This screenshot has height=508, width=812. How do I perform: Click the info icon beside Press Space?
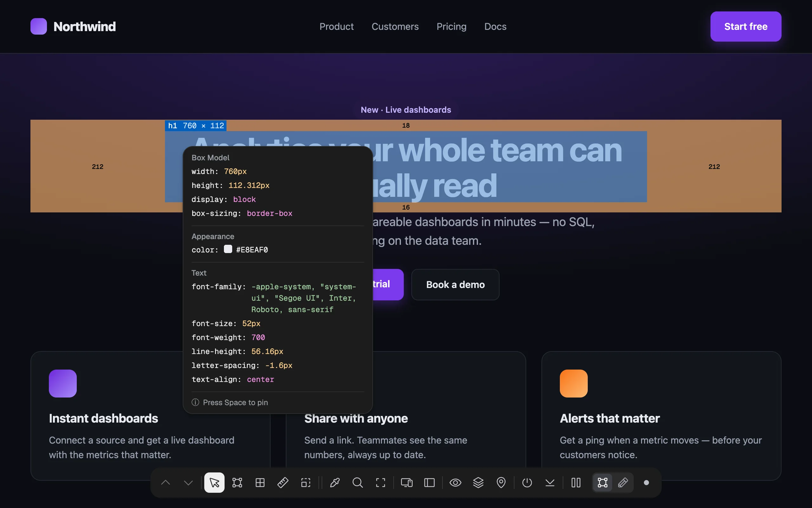(195, 402)
